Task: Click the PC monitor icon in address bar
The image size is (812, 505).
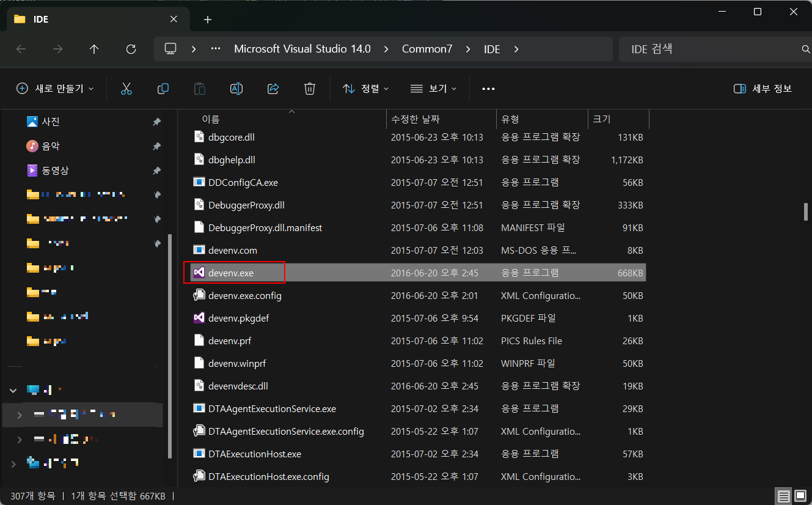Action: 171,49
